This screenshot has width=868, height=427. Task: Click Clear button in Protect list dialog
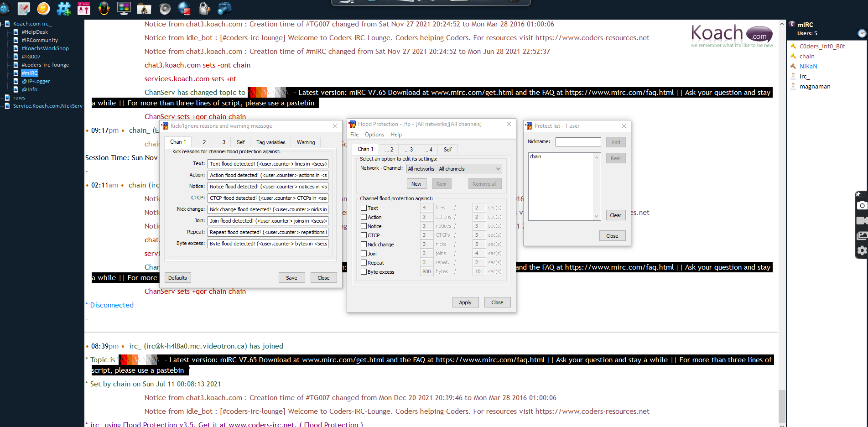(x=615, y=215)
